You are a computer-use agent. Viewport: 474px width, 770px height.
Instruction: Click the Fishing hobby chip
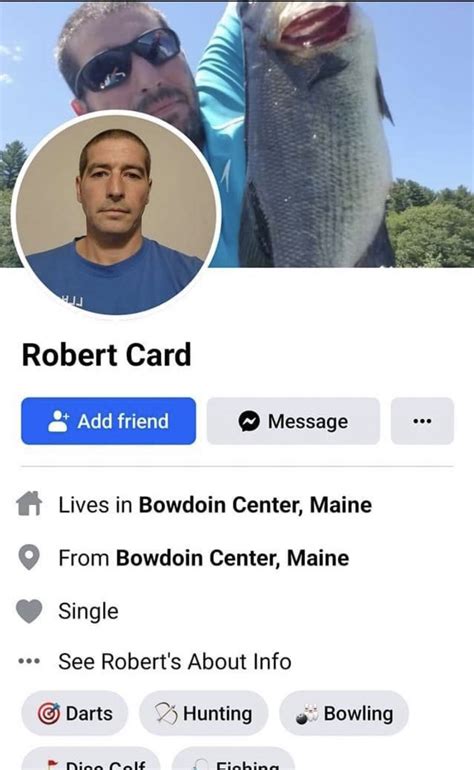pyautogui.click(x=233, y=759)
